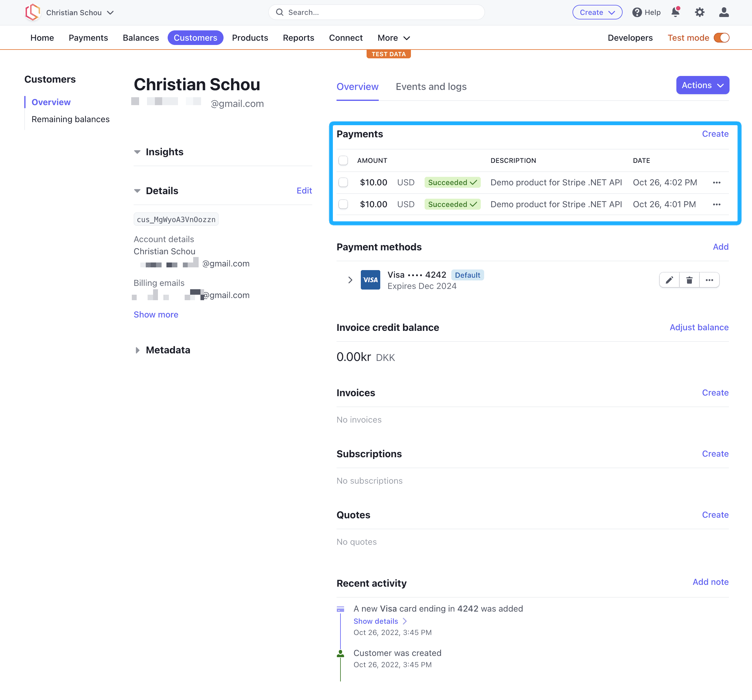The image size is (752, 700).
Task: Click the notification bell icon in top bar
Action: click(x=676, y=12)
